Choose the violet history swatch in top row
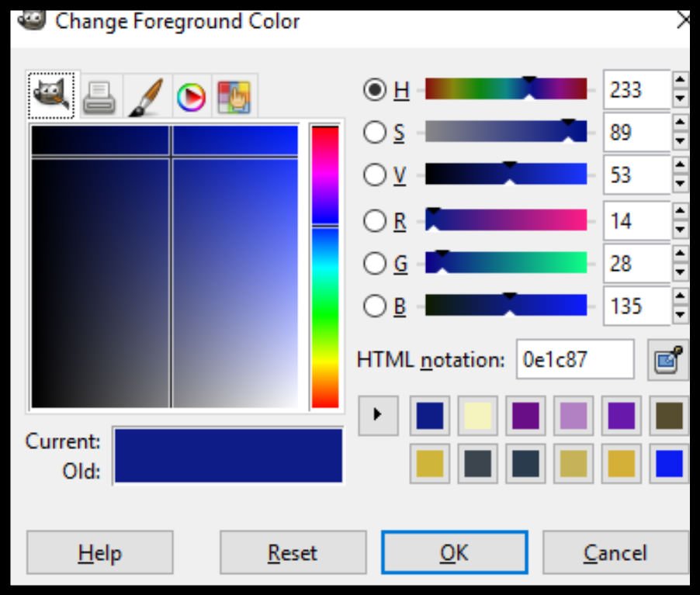The height and width of the screenshot is (595, 700). (x=621, y=416)
